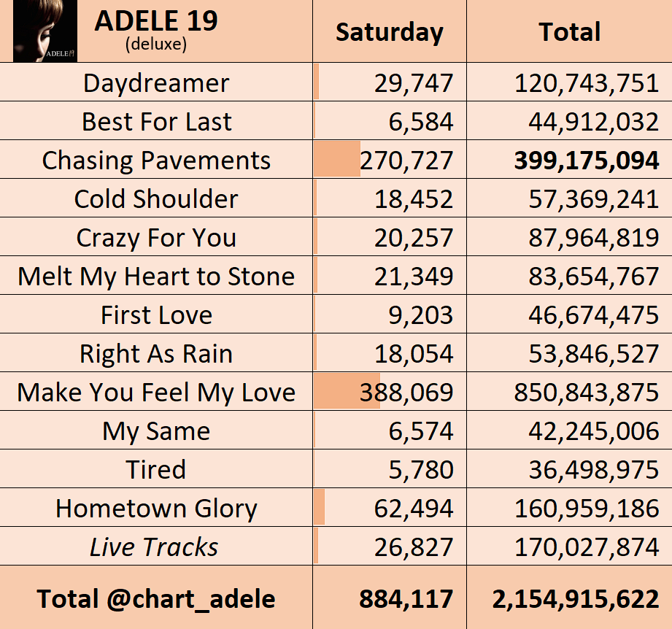Click the ADELE 19 album title text
The width and height of the screenshot is (672, 629).
pos(156,20)
